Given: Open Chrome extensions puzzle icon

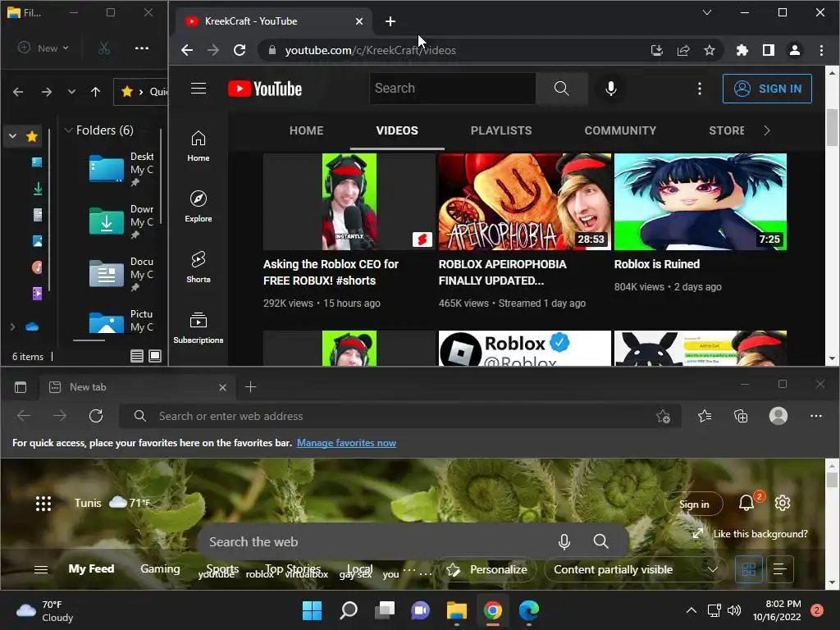Looking at the screenshot, I should coord(742,50).
